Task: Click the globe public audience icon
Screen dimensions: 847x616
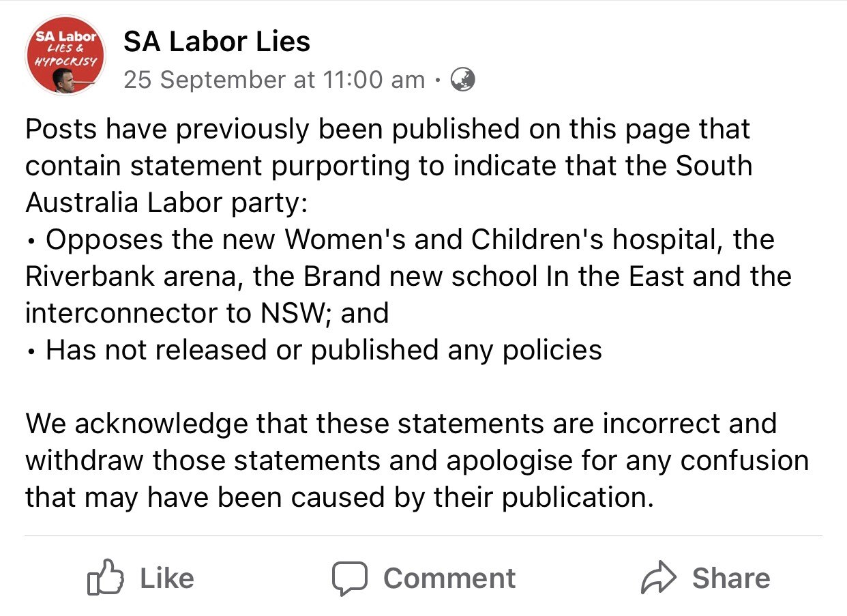Action: pos(464,80)
